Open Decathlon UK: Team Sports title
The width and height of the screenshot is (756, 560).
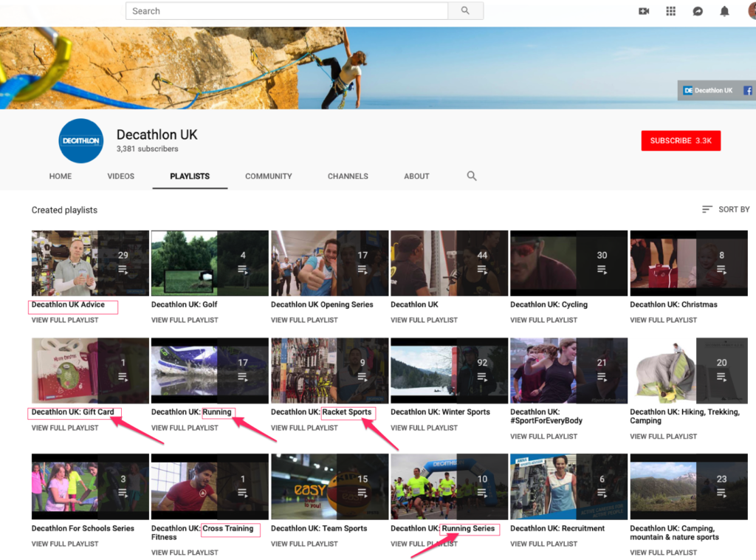click(319, 528)
